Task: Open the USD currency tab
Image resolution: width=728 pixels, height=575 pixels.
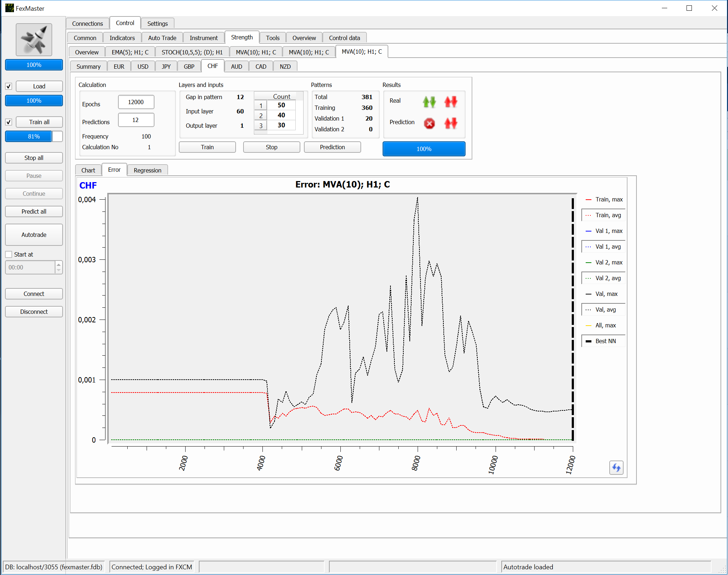Action: 143,67
